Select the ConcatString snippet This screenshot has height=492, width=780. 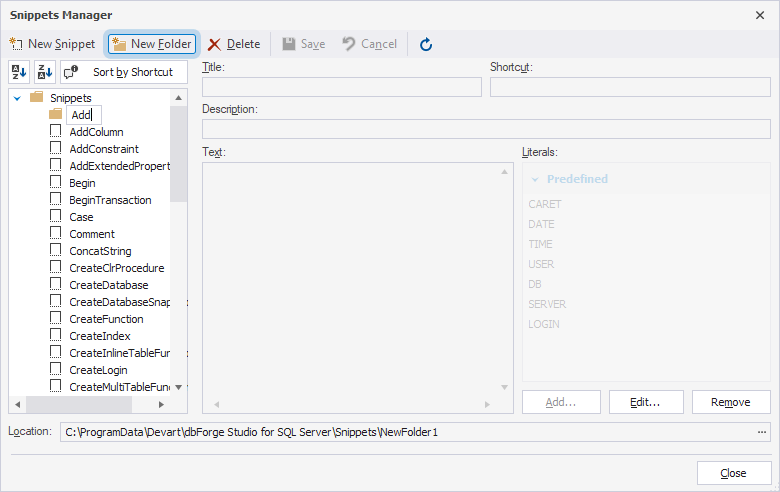(100, 251)
